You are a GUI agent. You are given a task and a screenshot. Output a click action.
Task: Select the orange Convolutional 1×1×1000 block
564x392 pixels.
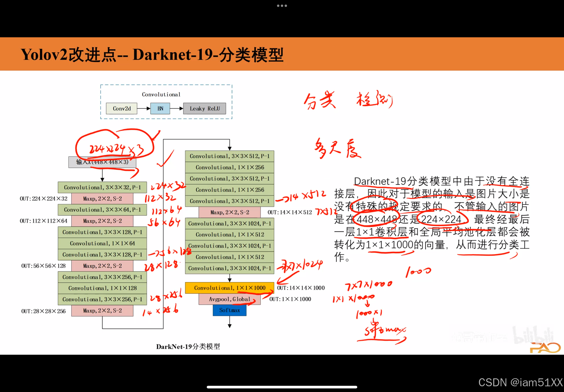[229, 288]
